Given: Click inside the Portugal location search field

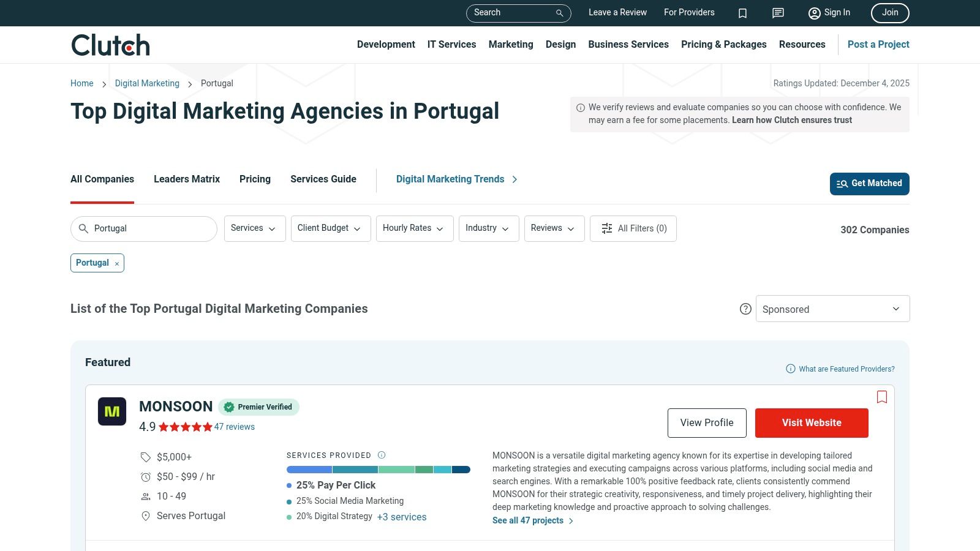Looking at the screenshot, I should [x=144, y=228].
